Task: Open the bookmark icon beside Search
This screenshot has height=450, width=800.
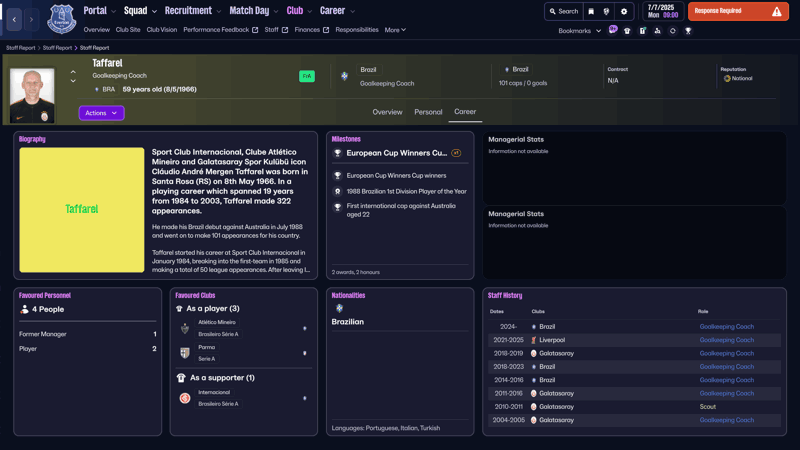Action: 591,11
